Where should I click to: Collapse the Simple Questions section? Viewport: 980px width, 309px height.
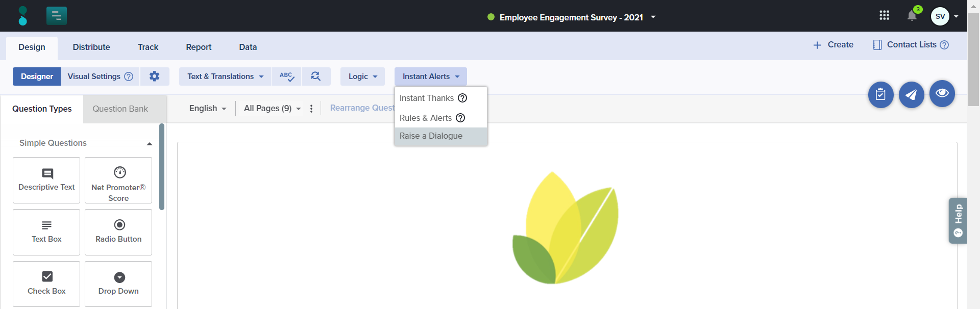coord(149,144)
